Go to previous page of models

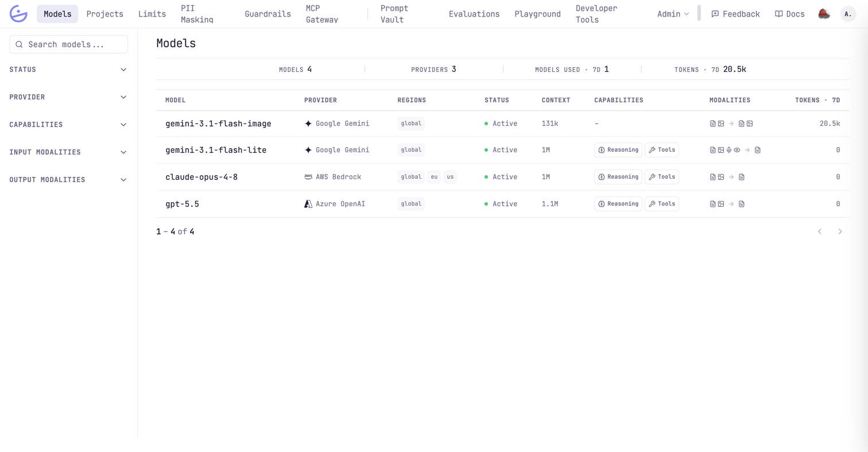point(820,231)
